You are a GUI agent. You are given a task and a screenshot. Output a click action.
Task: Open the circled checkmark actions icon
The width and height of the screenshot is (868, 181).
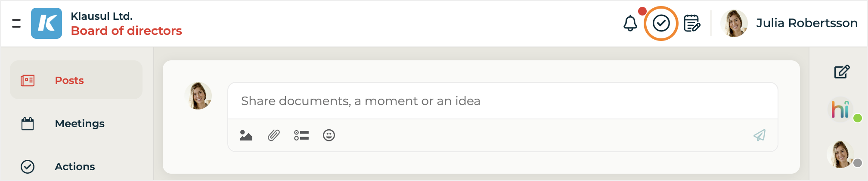pyautogui.click(x=661, y=23)
